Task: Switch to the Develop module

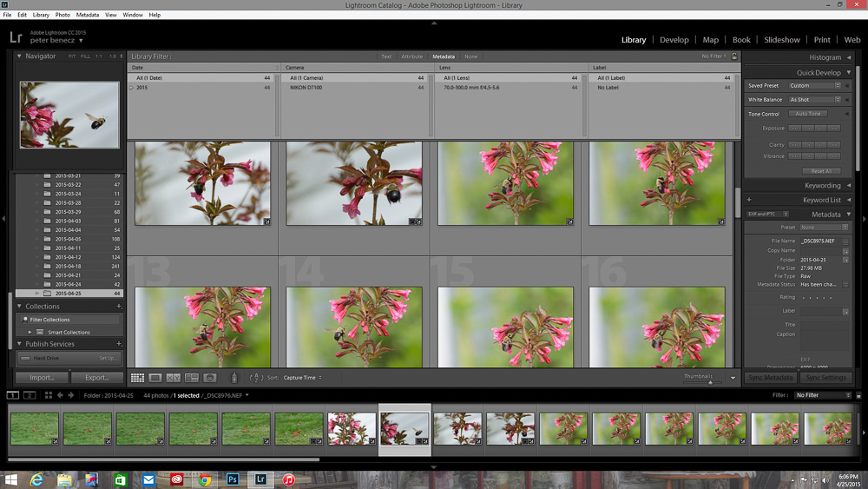Action: (x=674, y=40)
